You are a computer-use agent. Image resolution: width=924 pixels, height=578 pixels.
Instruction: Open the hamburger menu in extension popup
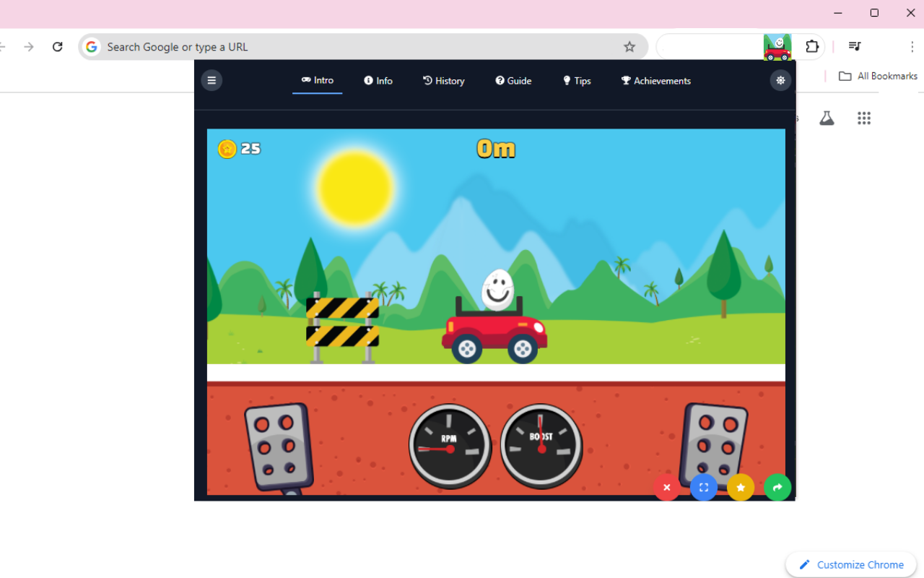tap(212, 80)
